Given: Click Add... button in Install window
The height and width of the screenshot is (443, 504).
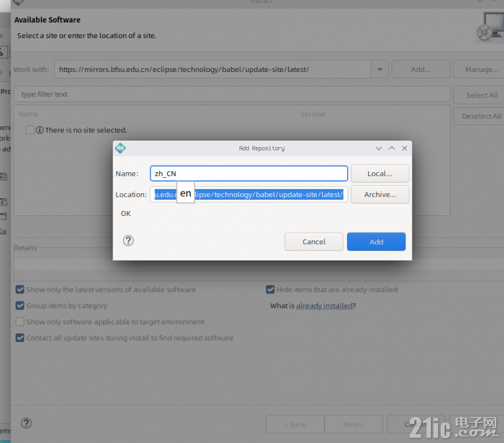Looking at the screenshot, I should [421, 70].
